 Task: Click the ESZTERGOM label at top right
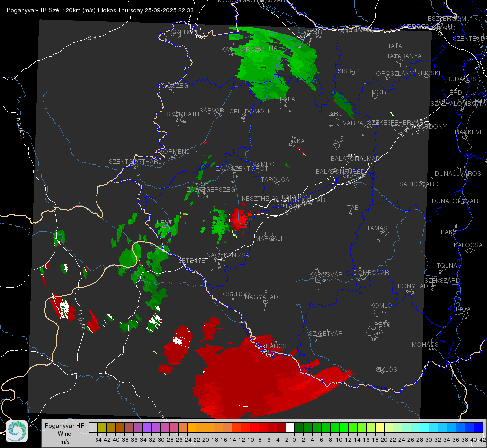coord(447,19)
